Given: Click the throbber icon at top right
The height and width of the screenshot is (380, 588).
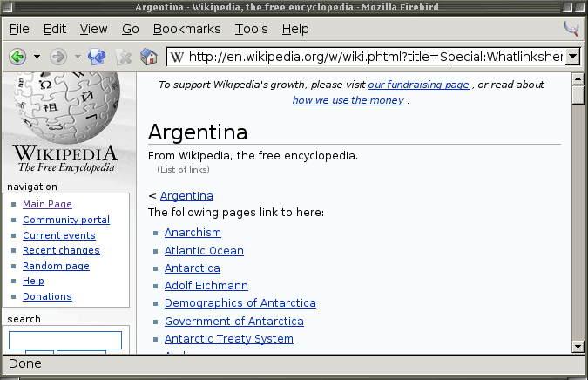Looking at the screenshot, I should (x=571, y=29).
